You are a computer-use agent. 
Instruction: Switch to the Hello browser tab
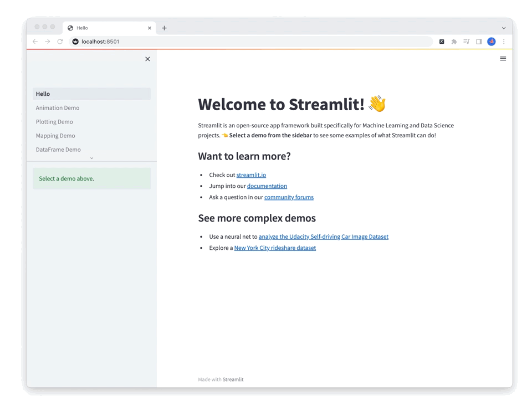click(x=100, y=28)
